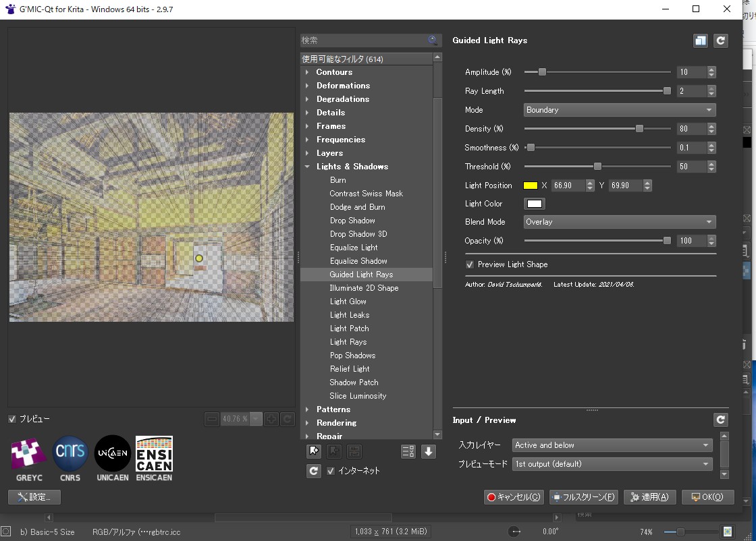Open the Mode dropdown showing Boundary
Viewport: 756px width, 541px height.
point(620,110)
